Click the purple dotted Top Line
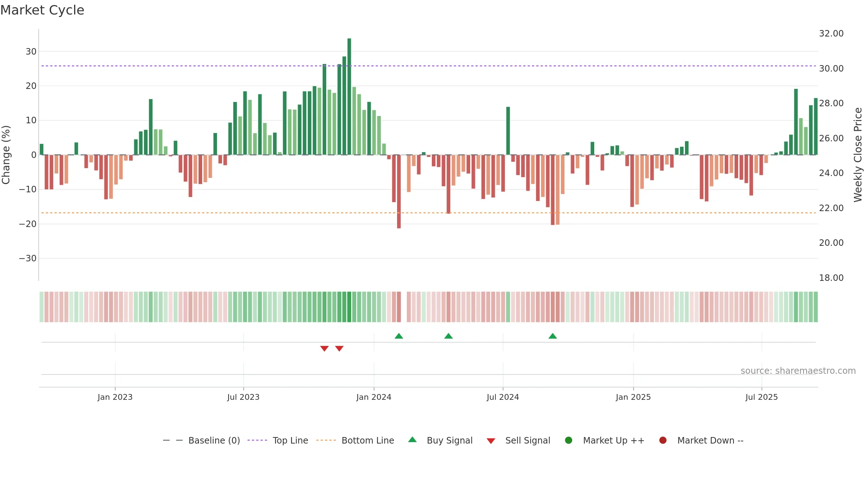Screen dimensions: 868x488 click(429, 66)
